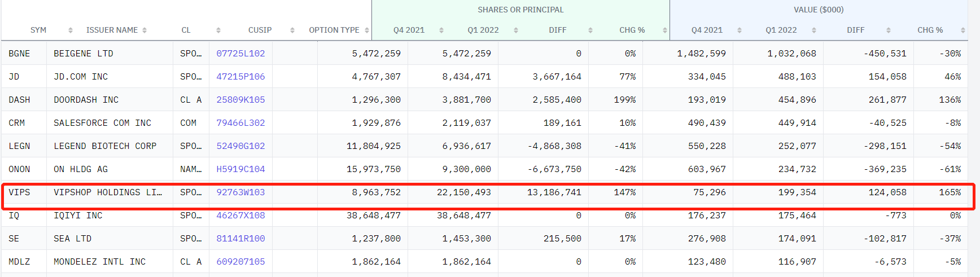The width and height of the screenshot is (980, 277).
Task: Select the ONON symbol cell
Action: pyautogui.click(x=24, y=169)
